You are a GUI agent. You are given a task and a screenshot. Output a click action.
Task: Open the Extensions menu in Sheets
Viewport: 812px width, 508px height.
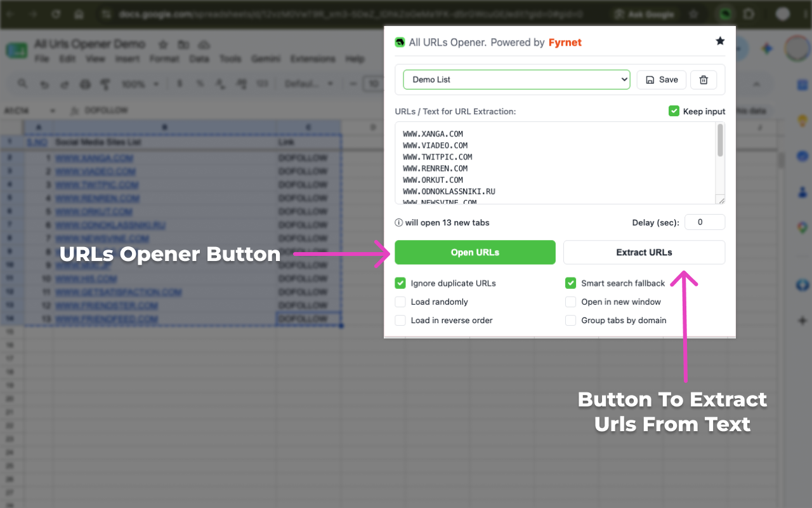pos(313,59)
